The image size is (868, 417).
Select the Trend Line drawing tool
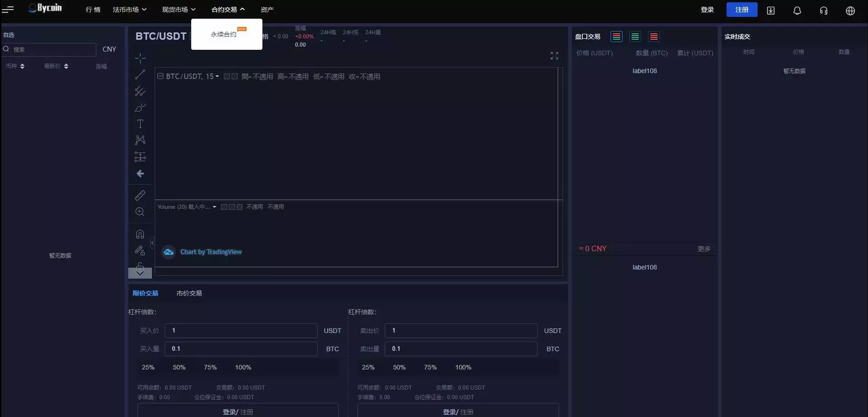coord(140,74)
